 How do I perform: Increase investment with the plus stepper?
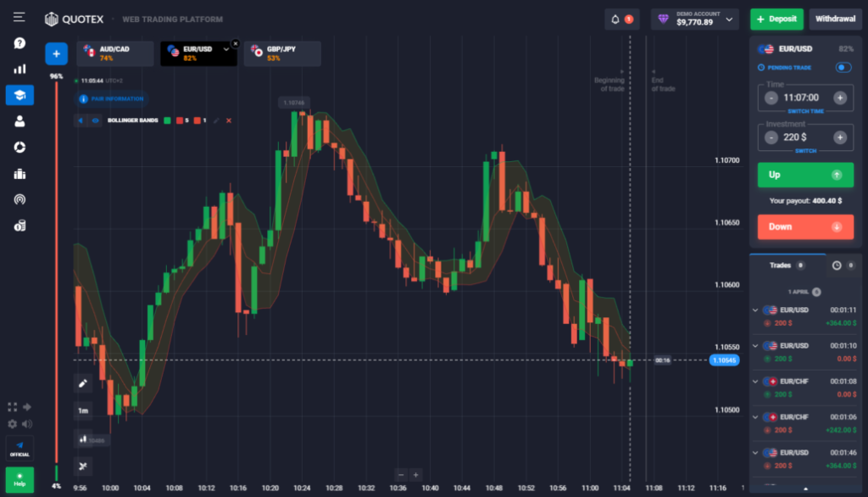pos(840,137)
